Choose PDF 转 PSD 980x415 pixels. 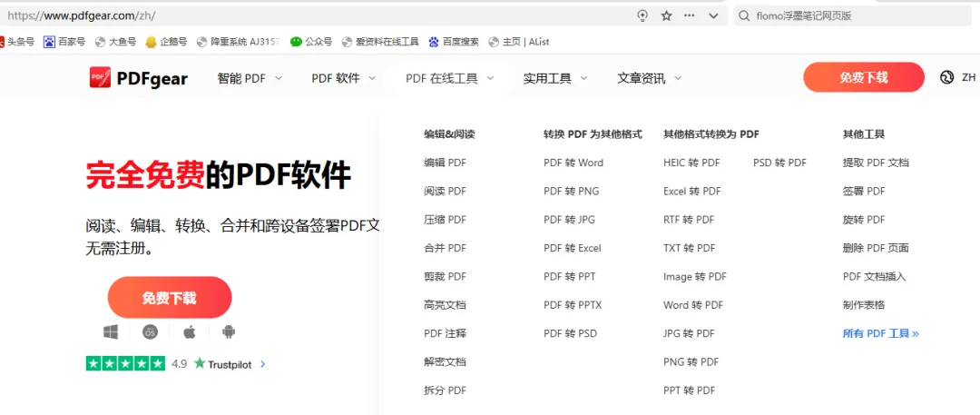pyautogui.click(x=570, y=333)
